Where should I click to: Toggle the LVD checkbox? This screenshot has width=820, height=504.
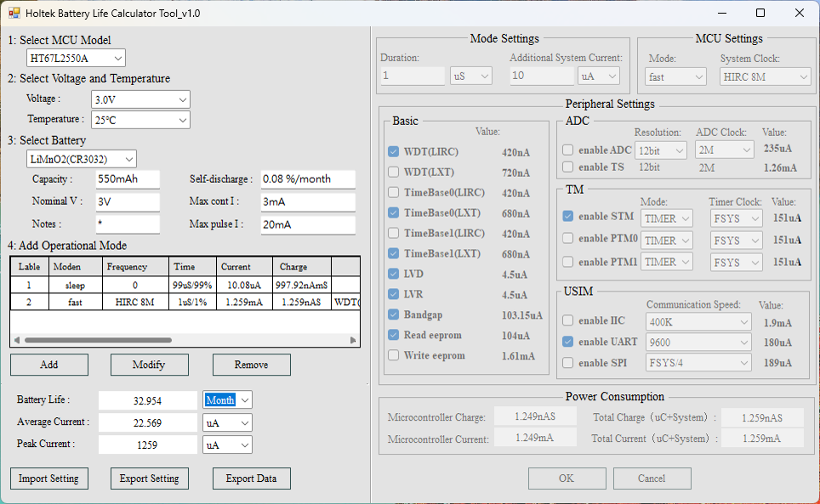click(x=393, y=274)
